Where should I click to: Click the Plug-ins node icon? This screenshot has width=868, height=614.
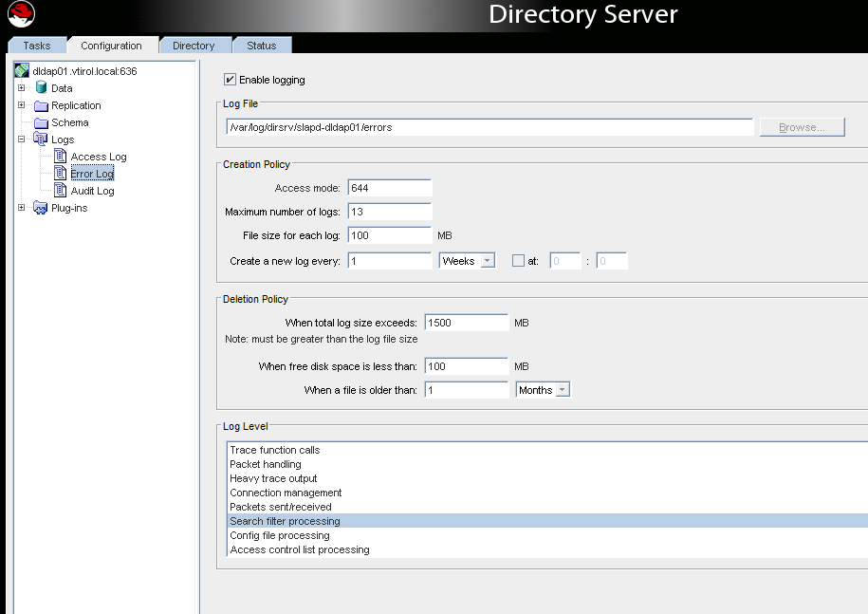click(x=41, y=208)
